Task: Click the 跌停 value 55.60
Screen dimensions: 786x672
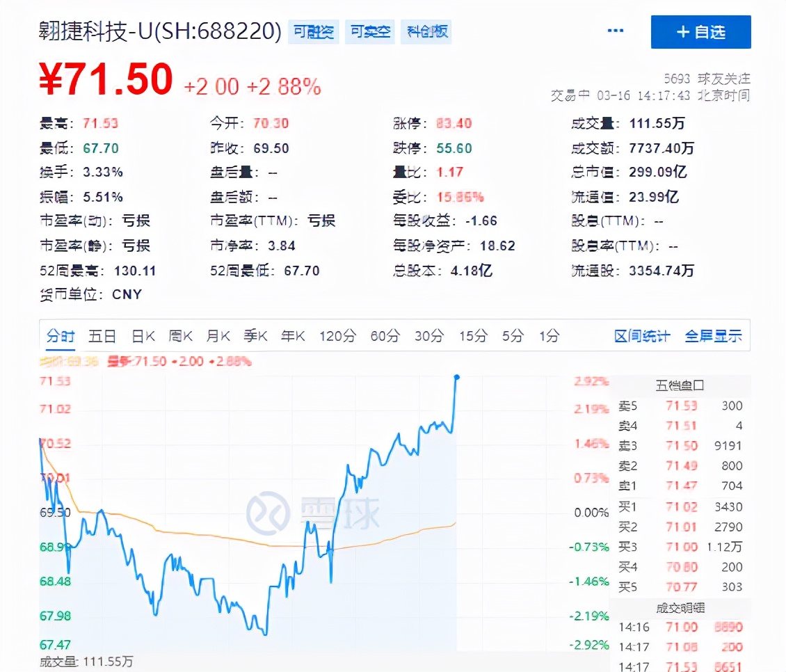Action: [454, 148]
